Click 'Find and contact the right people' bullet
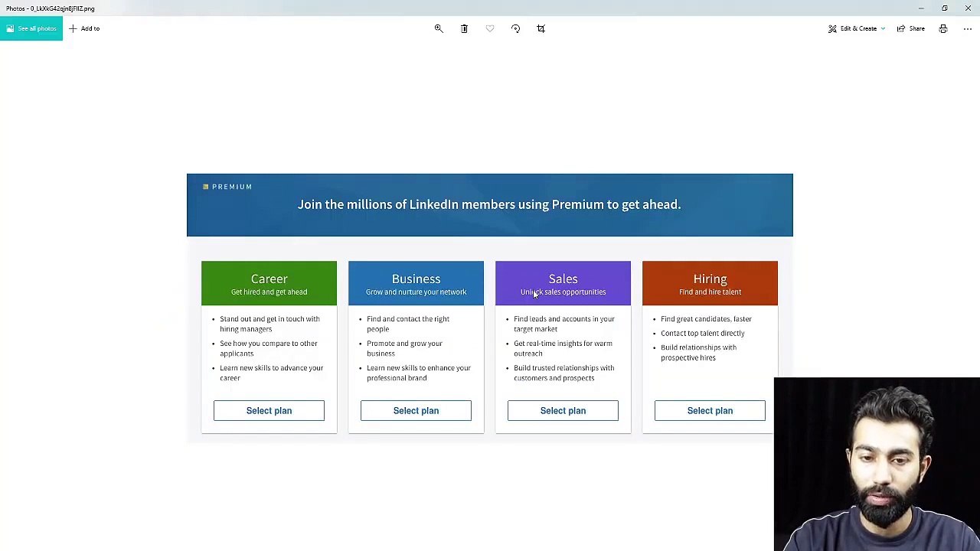The width and height of the screenshot is (980, 551). click(x=408, y=324)
